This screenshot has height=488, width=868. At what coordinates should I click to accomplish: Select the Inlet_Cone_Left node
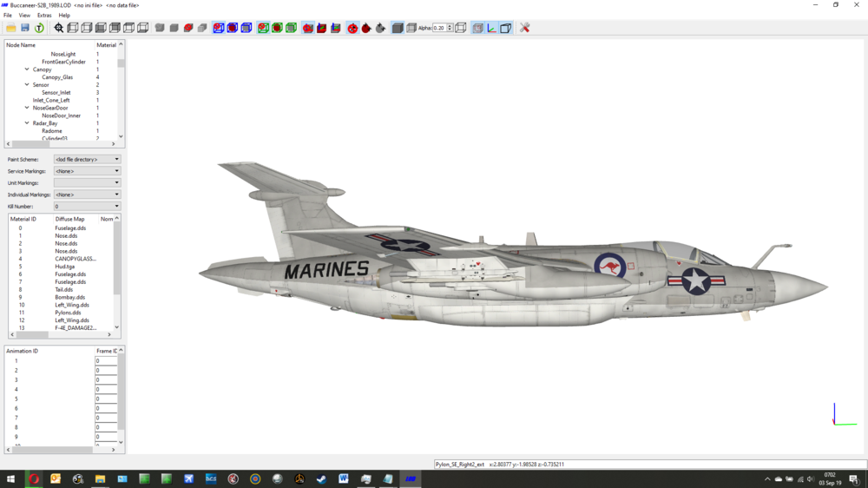pos(51,100)
